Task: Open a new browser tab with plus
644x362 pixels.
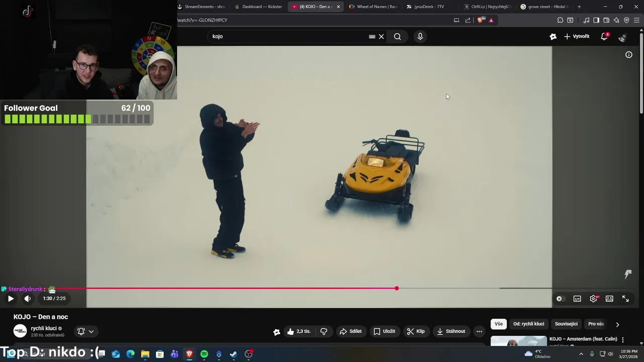Action: point(579,7)
